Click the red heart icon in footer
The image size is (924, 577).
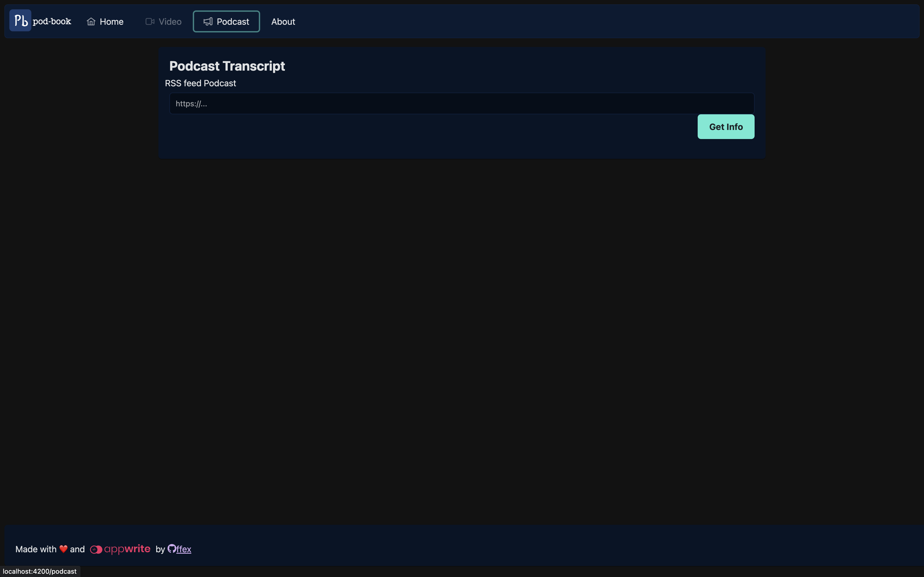coord(63,549)
